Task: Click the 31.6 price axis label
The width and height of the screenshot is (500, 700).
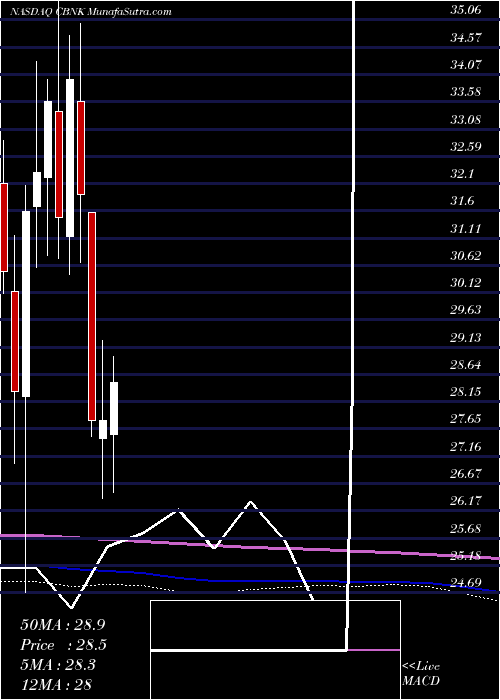Action: (462, 201)
